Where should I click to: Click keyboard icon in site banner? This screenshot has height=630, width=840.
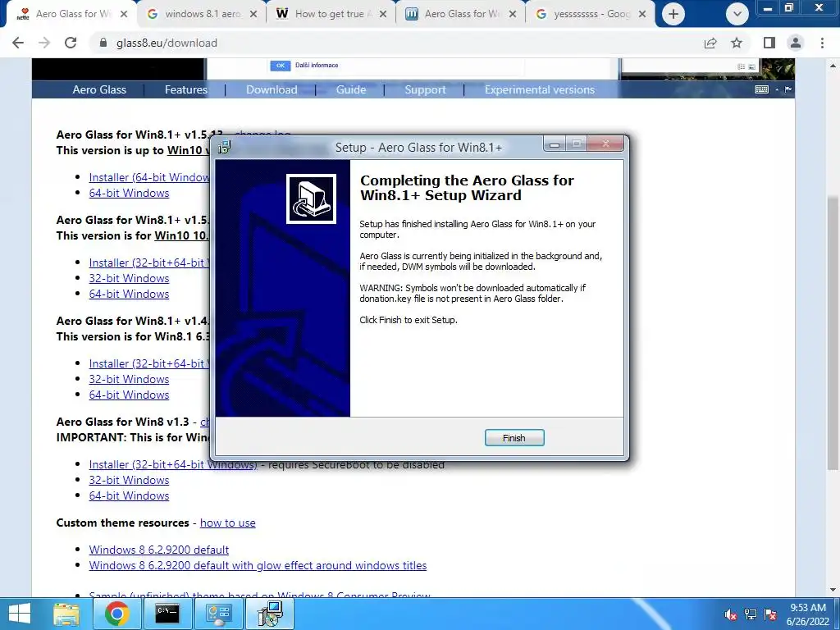761,89
